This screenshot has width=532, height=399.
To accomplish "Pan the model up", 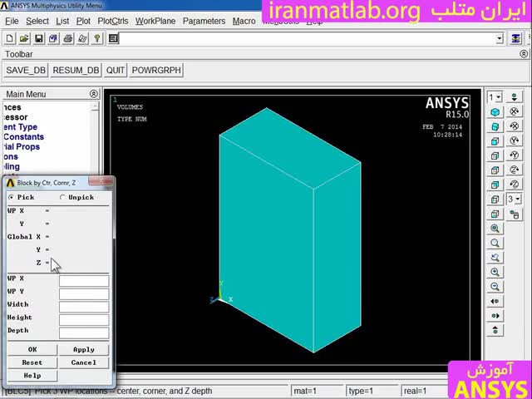I will (x=495, y=330).
